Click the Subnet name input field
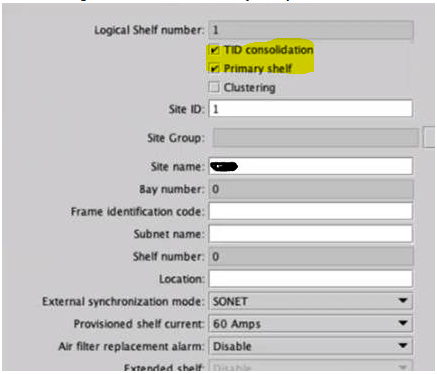437x374 pixels. point(311,234)
